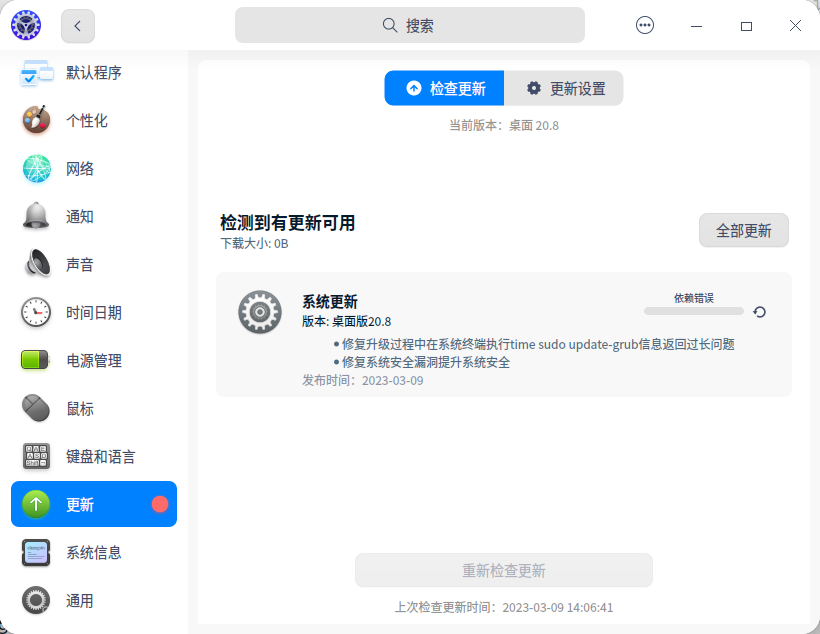Minimize the Control Center window
820x634 pixels.
[696, 26]
